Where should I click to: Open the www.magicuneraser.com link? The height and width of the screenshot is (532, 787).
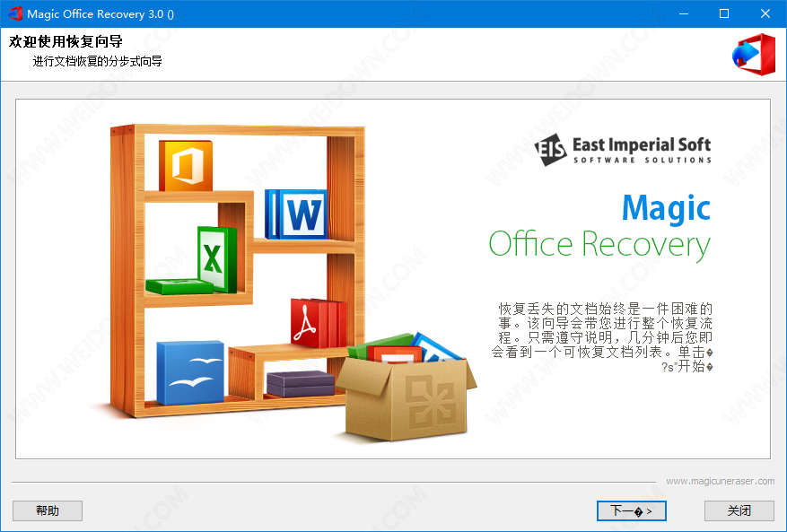tap(720, 481)
